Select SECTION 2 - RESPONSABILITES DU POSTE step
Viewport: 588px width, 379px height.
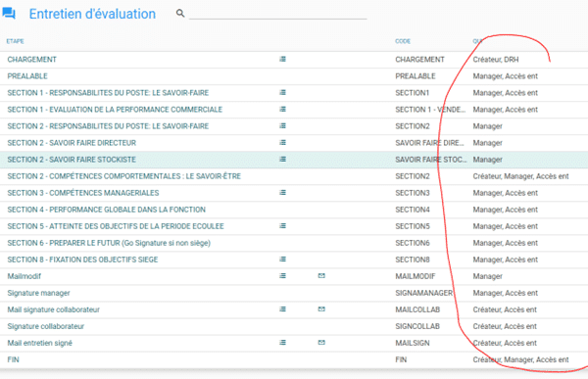click(x=108, y=126)
